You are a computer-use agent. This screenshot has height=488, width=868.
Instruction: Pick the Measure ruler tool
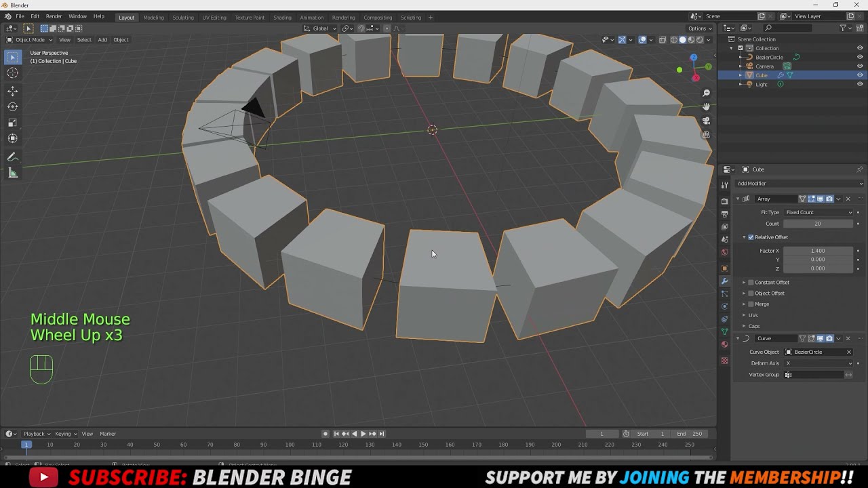[12, 174]
